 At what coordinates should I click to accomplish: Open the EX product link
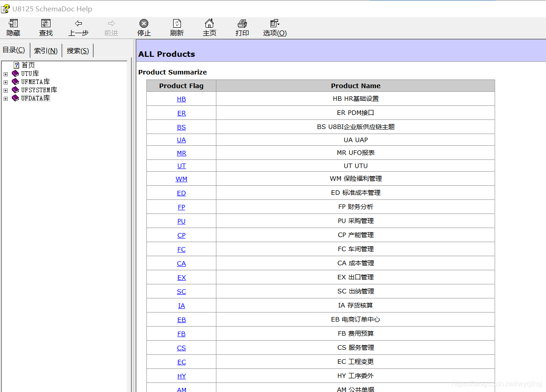[x=181, y=278]
